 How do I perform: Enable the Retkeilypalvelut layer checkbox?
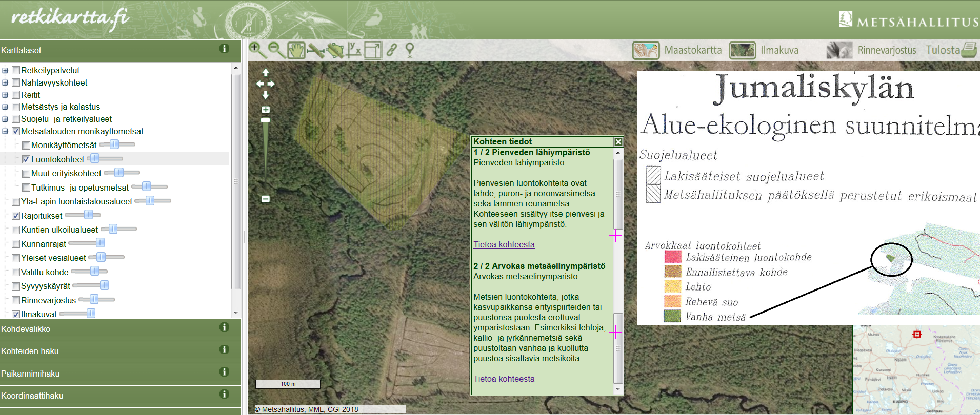(16, 70)
